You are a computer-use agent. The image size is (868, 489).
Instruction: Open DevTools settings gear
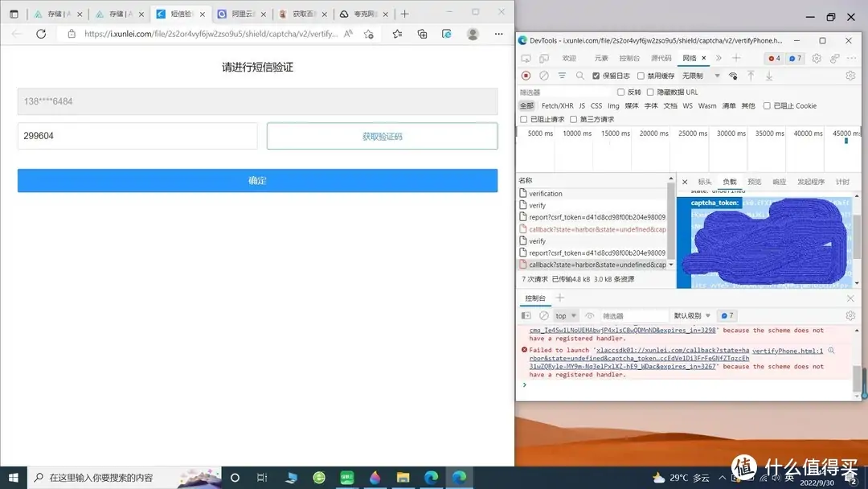(815, 58)
